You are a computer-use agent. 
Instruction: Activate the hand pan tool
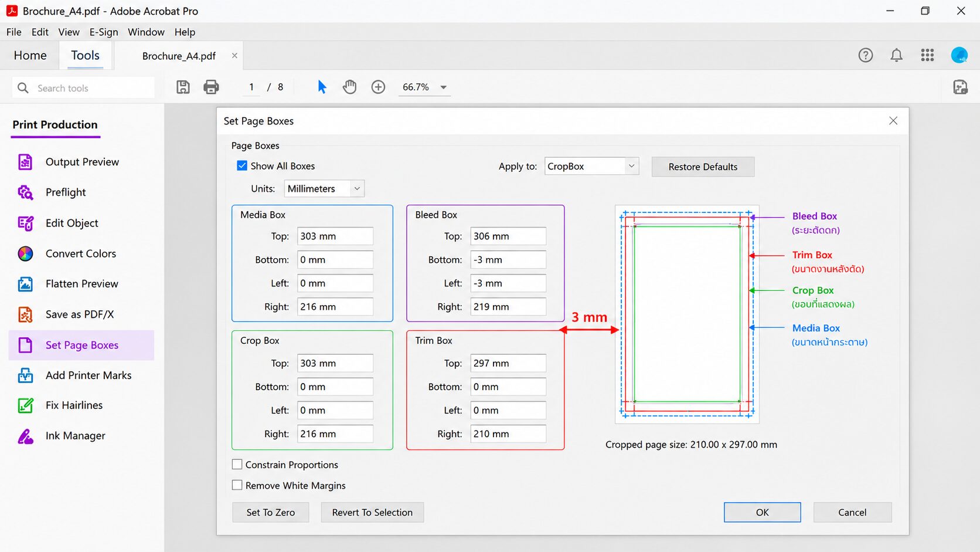tap(350, 87)
